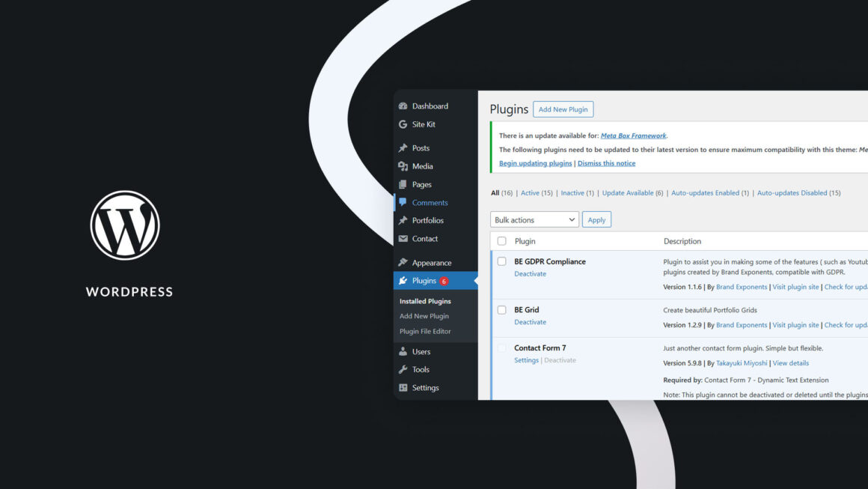Select the BE Grid plugin checkbox
This screenshot has width=868, height=489.
(x=502, y=309)
